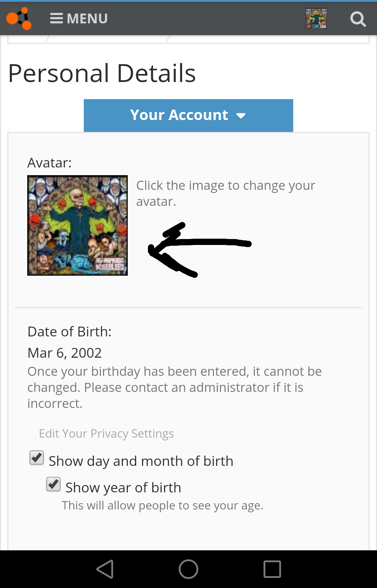The image size is (377, 588).
Task: Click the Show year of birth label
Action: click(x=123, y=487)
